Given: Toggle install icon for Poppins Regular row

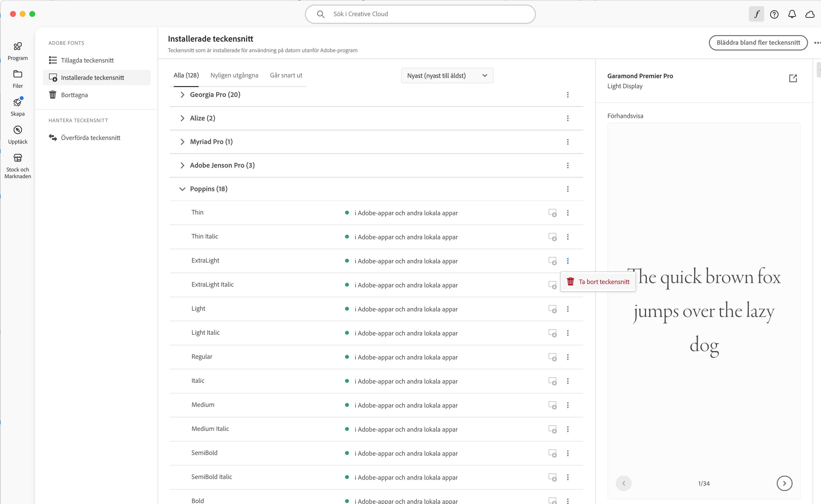Looking at the screenshot, I should 552,357.
